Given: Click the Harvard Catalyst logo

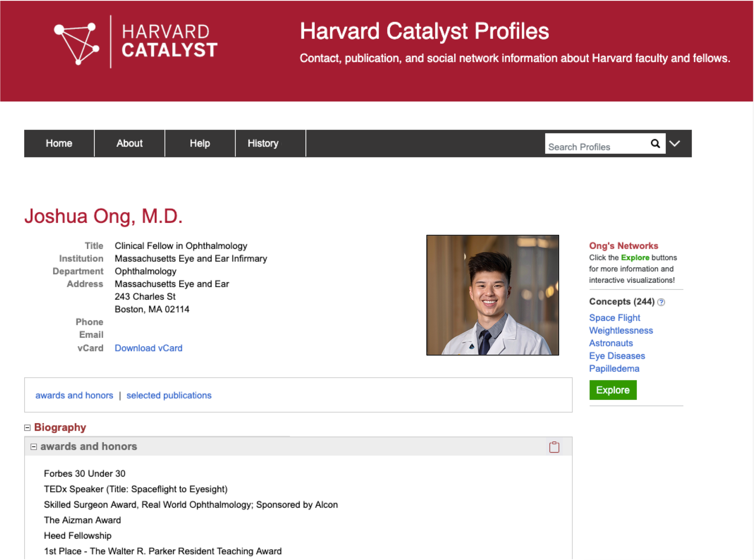Looking at the screenshot, I should click(x=135, y=42).
